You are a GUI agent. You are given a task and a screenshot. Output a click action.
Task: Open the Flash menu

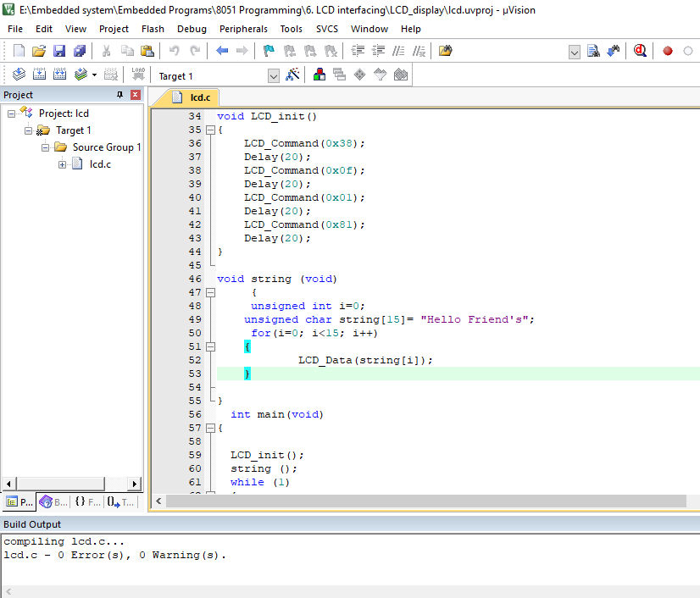coord(153,29)
